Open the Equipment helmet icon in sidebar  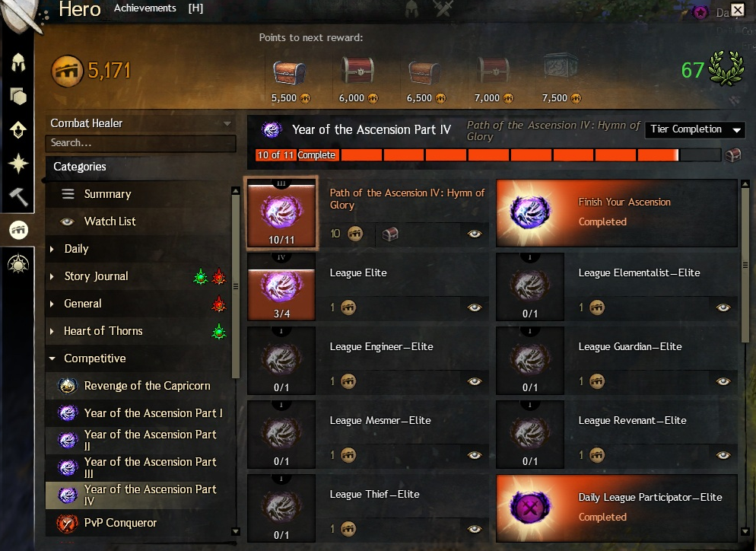(x=18, y=62)
